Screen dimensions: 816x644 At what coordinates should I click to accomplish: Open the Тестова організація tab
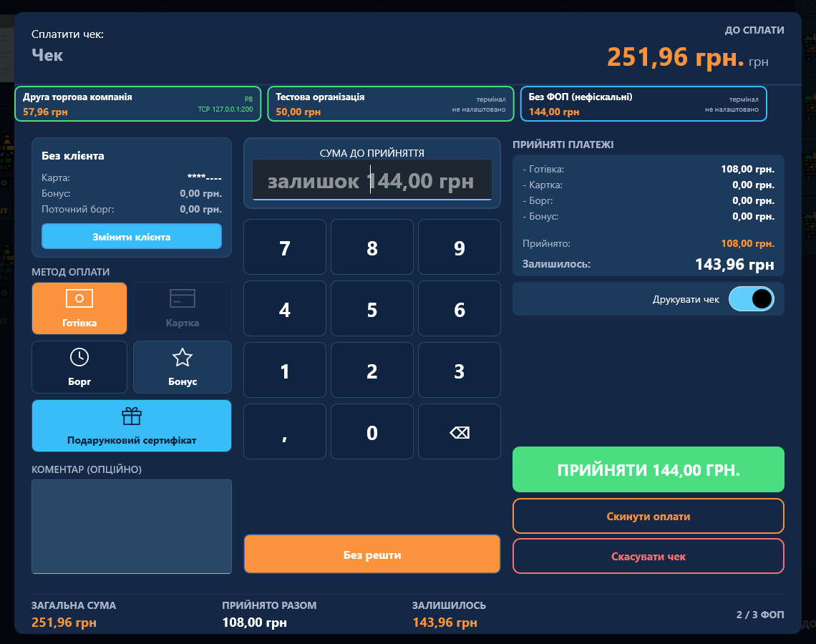click(390, 104)
